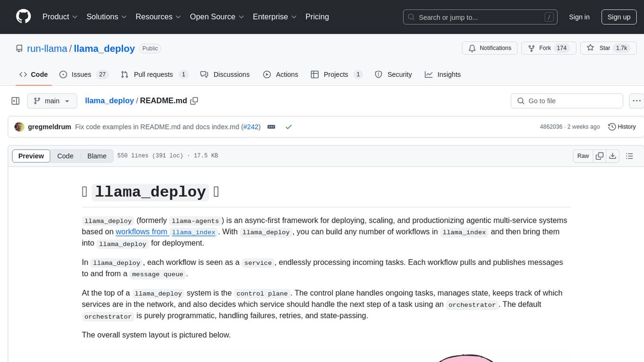
Task: Open the GitHub home logo
Action: coord(23,17)
